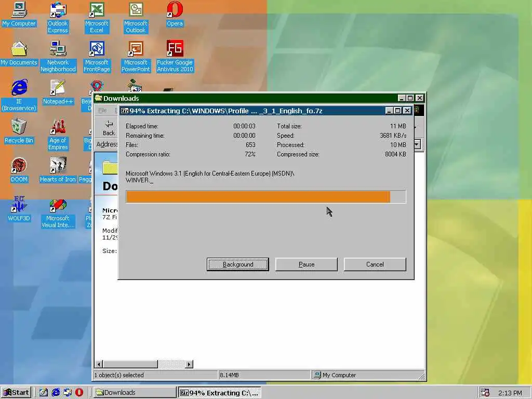The width and height of the screenshot is (532, 399).
Task: Select the DOOM desktop icon
Action: pos(19,170)
